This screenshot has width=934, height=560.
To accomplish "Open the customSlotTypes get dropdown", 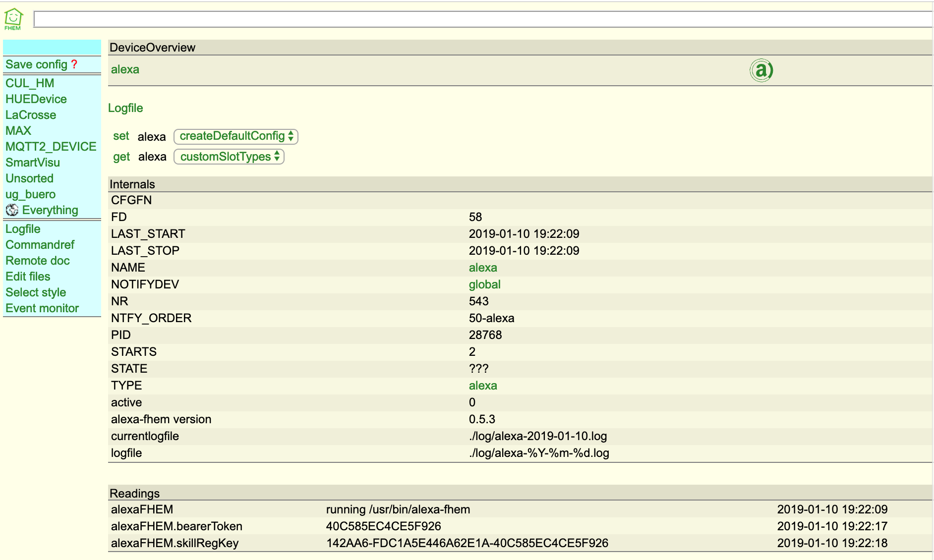I will pos(229,157).
